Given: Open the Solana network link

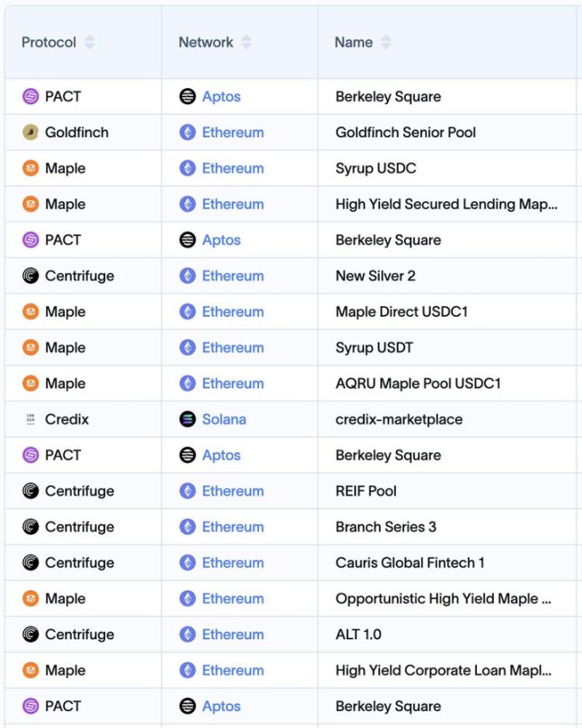Looking at the screenshot, I should tap(224, 419).
